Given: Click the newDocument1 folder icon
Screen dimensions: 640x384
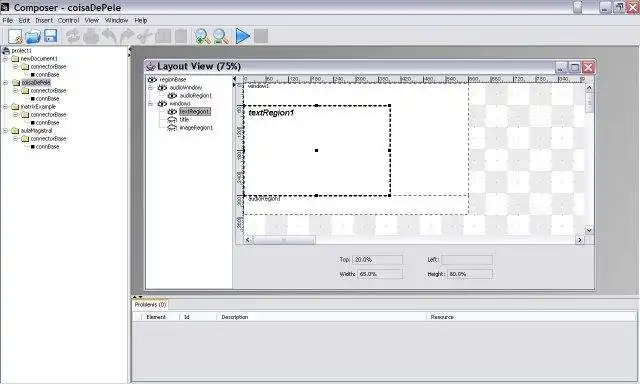Looking at the screenshot, I should click(x=15, y=59).
